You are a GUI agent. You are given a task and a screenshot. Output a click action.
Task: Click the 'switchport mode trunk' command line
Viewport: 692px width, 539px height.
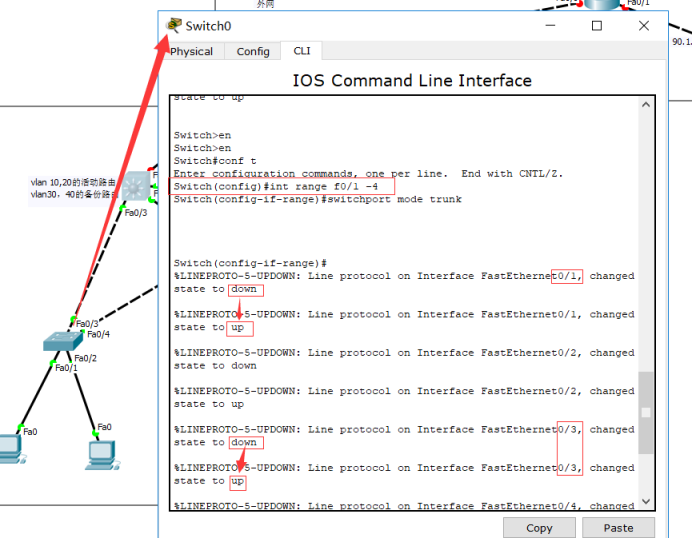tap(317, 200)
